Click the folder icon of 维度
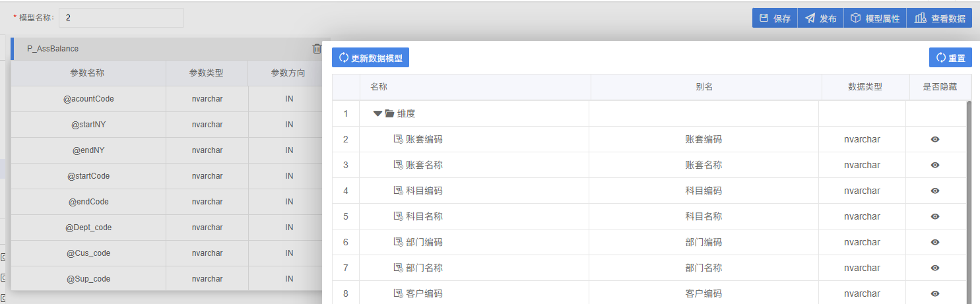The image size is (980, 304). [389, 113]
